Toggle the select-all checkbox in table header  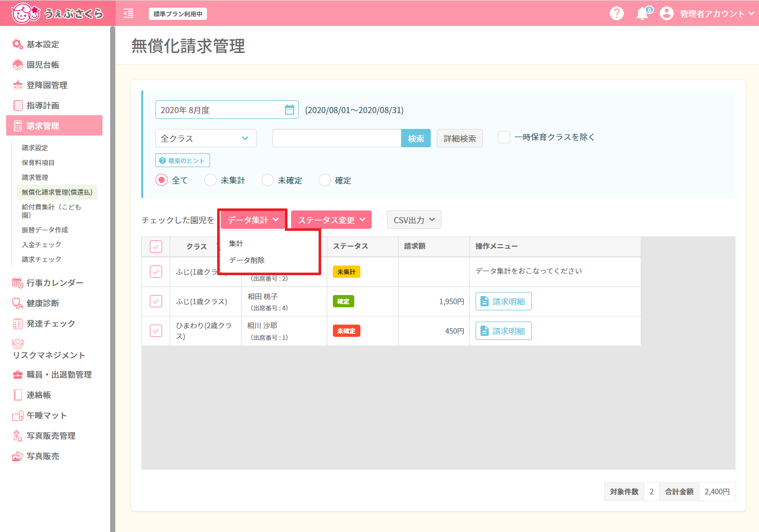pos(156,247)
